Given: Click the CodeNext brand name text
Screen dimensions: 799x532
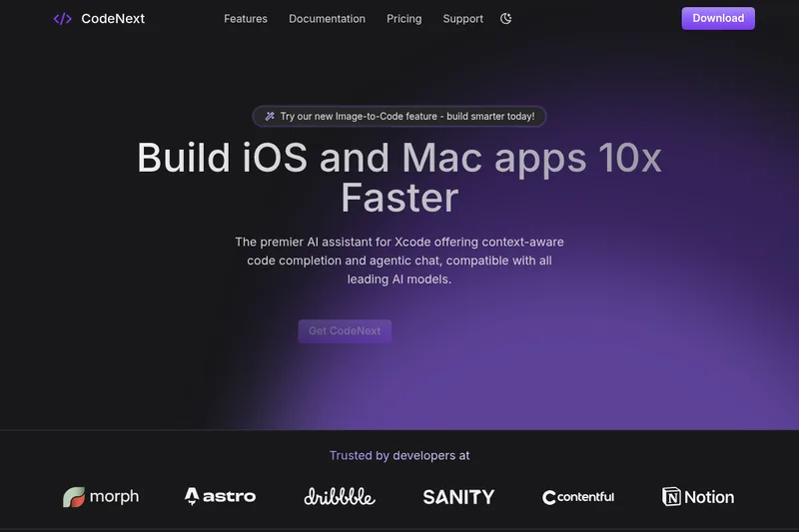Looking at the screenshot, I should coord(113,19).
